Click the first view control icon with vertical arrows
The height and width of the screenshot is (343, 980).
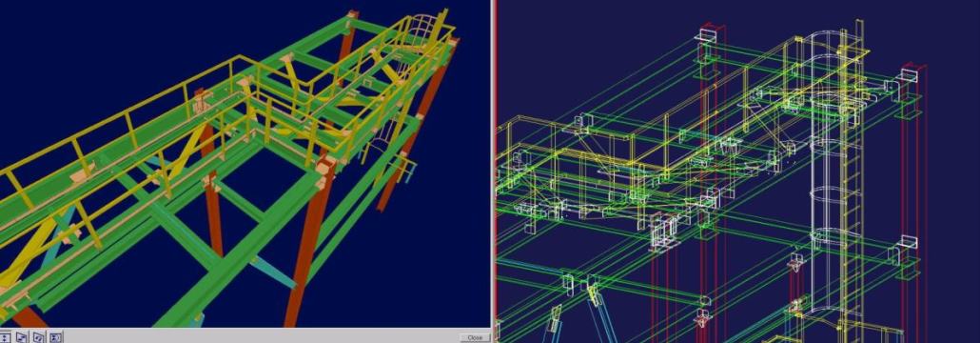pos(6,337)
